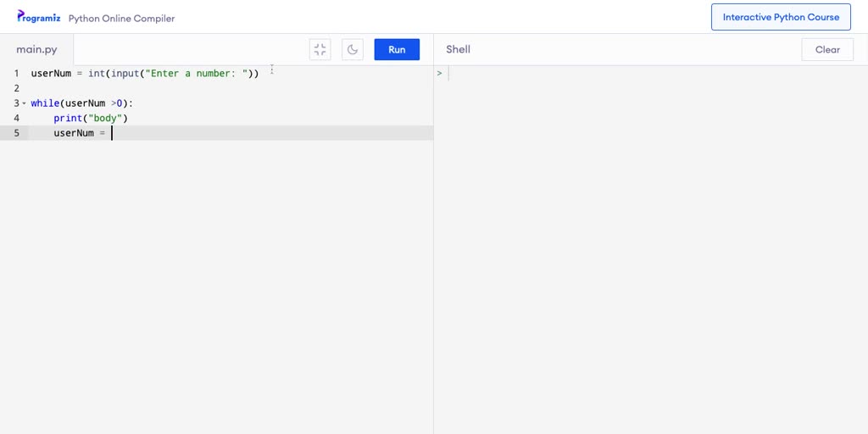Screen dimensions: 868x434
Task: Clear the shell output
Action: tap(827, 49)
